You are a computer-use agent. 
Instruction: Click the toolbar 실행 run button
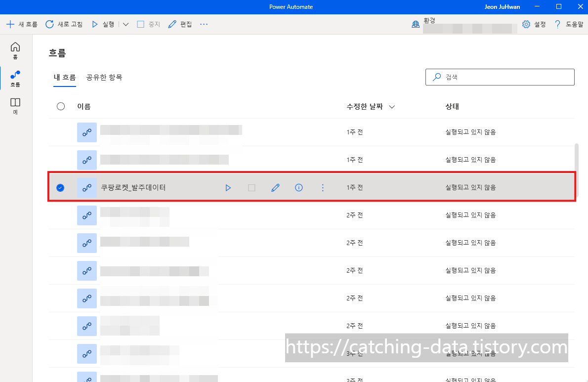pos(103,24)
